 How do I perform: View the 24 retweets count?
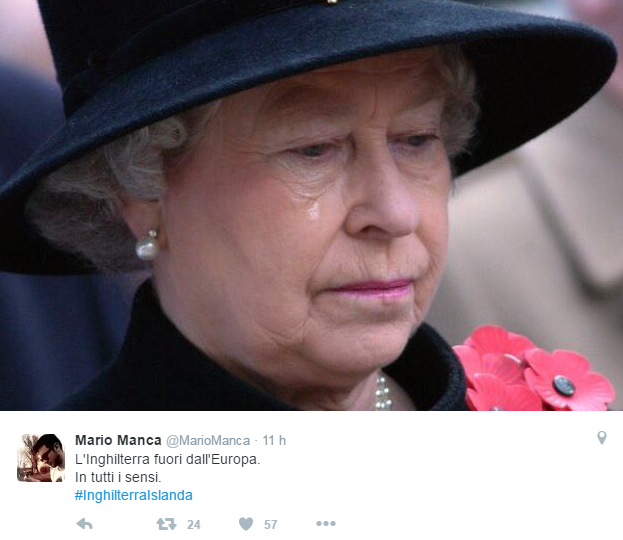pyautogui.click(x=193, y=525)
